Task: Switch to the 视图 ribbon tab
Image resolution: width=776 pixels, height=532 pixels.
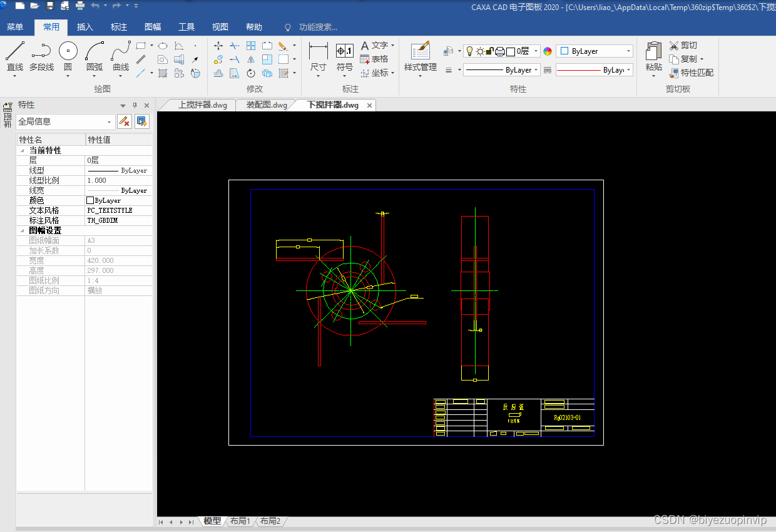Action: 220,27
